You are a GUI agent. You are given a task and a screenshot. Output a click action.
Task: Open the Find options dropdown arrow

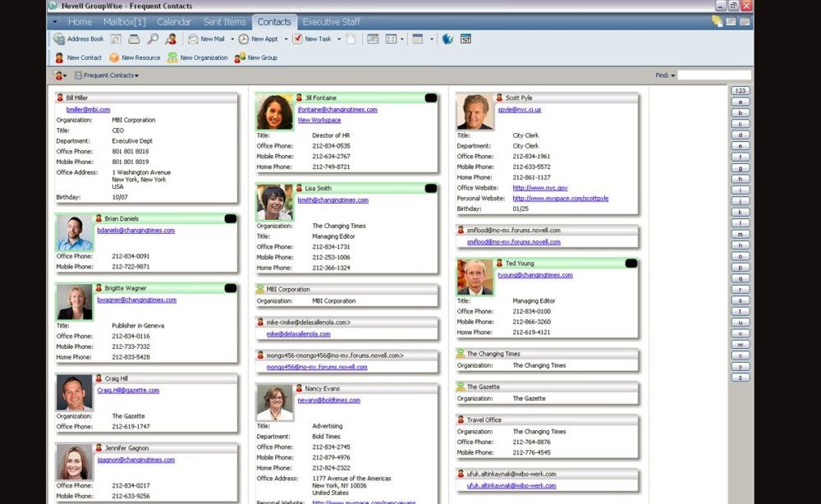coord(673,76)
